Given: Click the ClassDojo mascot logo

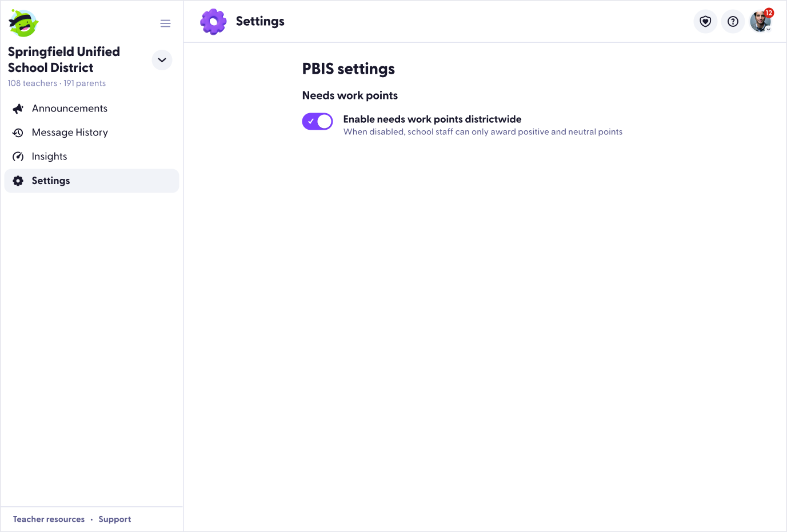Looking at the screenshot, I should (23, 23).
